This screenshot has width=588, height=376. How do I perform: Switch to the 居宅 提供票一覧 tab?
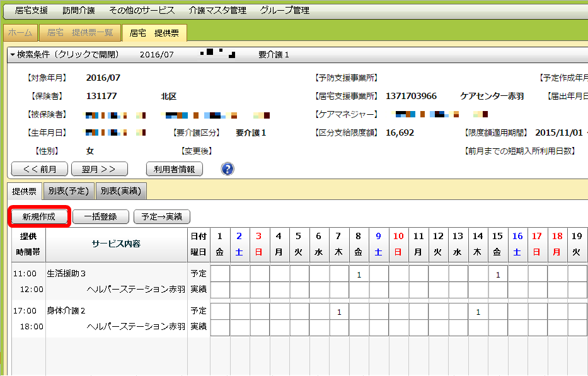click(x=80, y=33)
